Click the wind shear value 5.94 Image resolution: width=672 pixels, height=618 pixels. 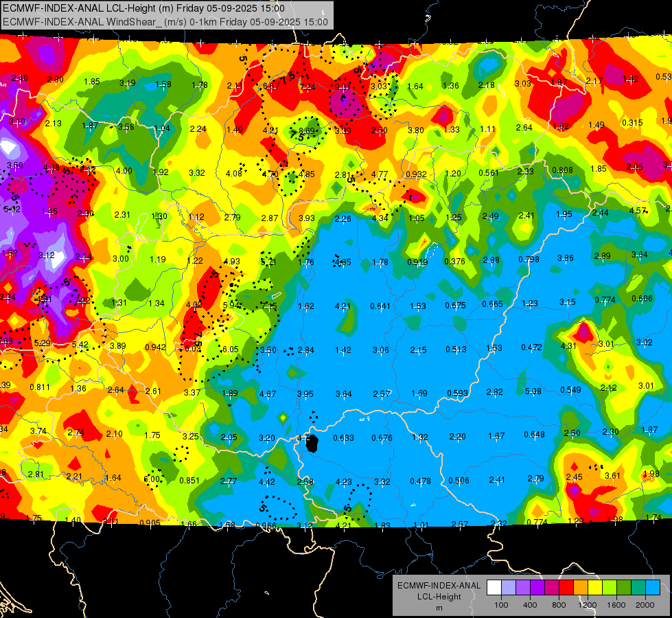(x=231, y=305)
